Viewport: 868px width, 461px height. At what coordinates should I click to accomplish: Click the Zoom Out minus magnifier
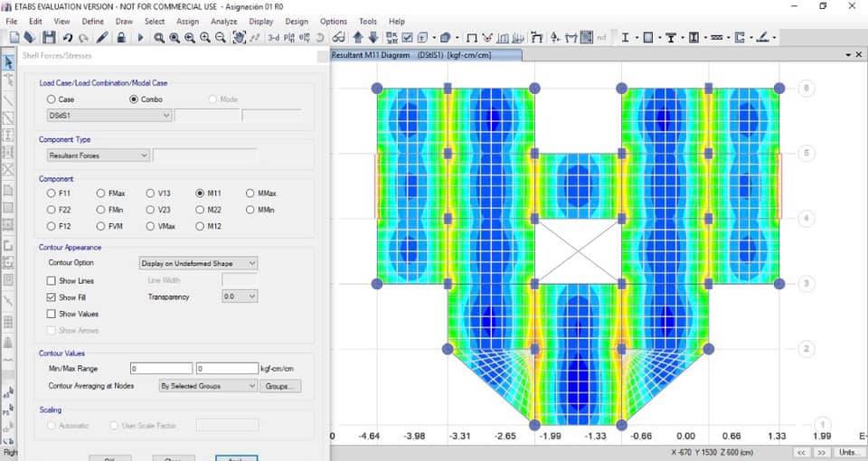click(x=221, y=38)
